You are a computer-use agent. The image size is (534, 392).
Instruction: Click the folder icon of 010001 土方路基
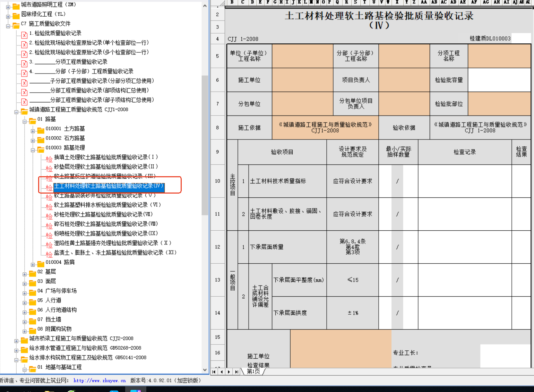point(41,130)
